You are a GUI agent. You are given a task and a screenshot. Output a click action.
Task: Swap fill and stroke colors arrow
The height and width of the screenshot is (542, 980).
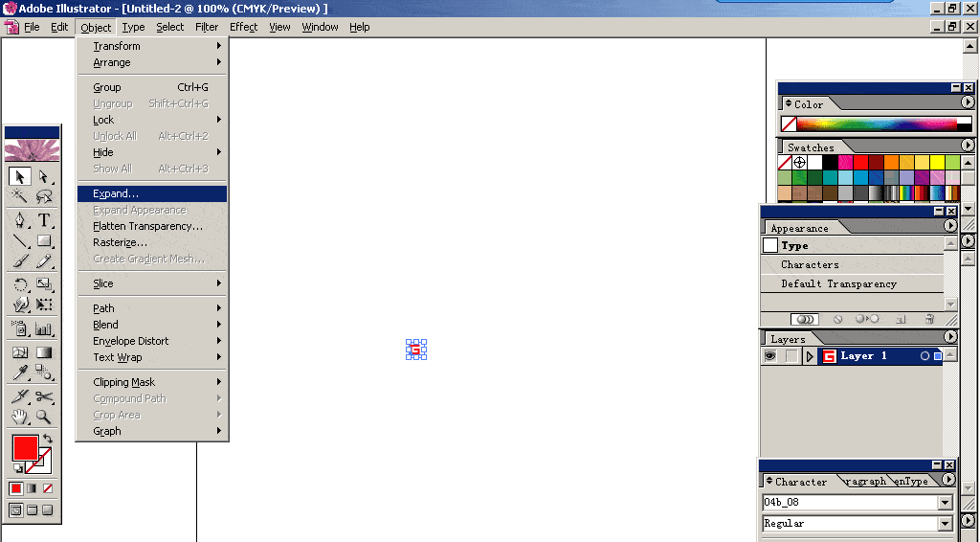coord(48,439)
